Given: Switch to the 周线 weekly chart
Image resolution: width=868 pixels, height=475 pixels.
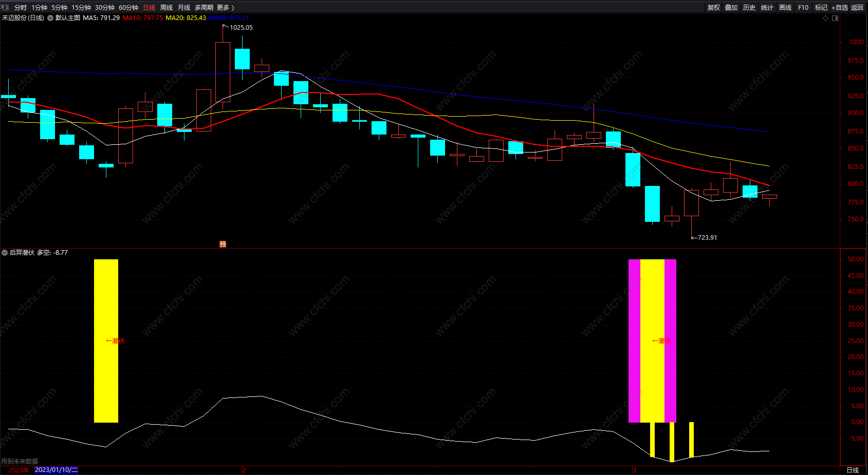Looking at the screenshot, I should point(167,8).
